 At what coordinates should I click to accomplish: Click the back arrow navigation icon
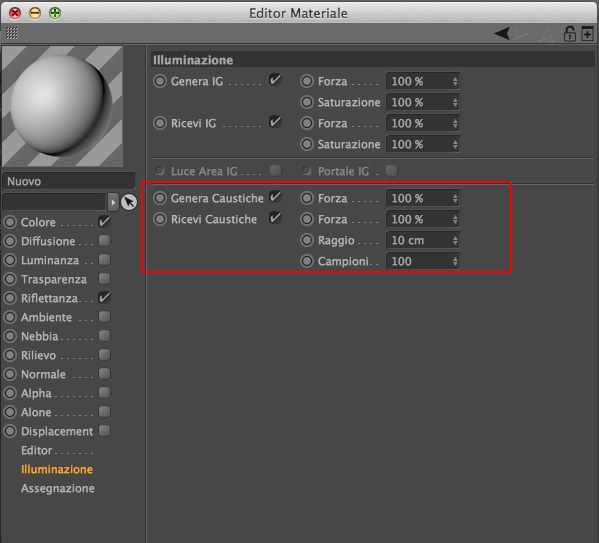[502, 34]
